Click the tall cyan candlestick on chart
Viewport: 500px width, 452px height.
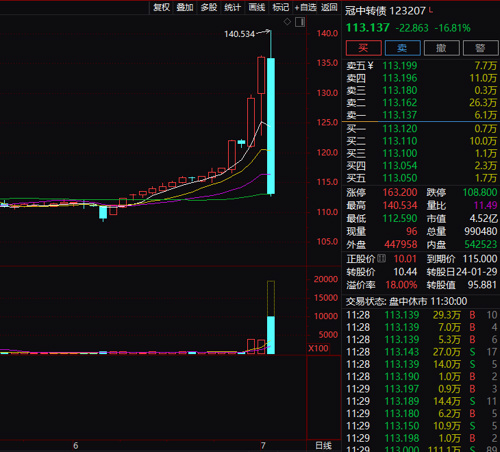(271, 126)
